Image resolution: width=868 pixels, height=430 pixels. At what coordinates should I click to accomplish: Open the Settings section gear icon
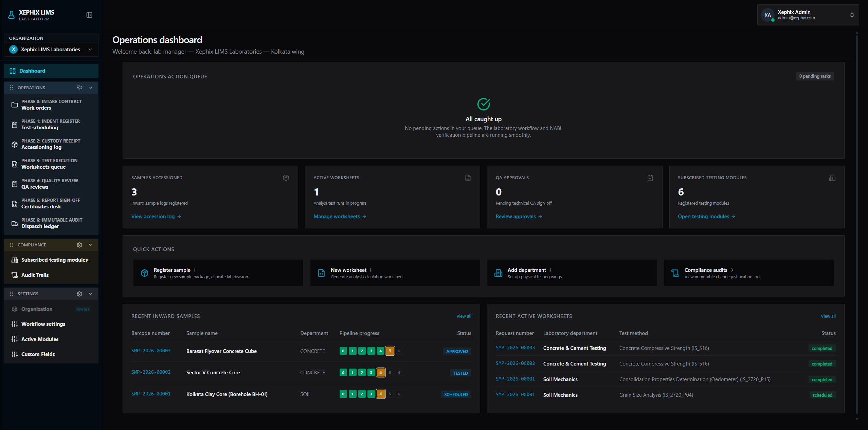pyautogui.click(x=79, y=294)
